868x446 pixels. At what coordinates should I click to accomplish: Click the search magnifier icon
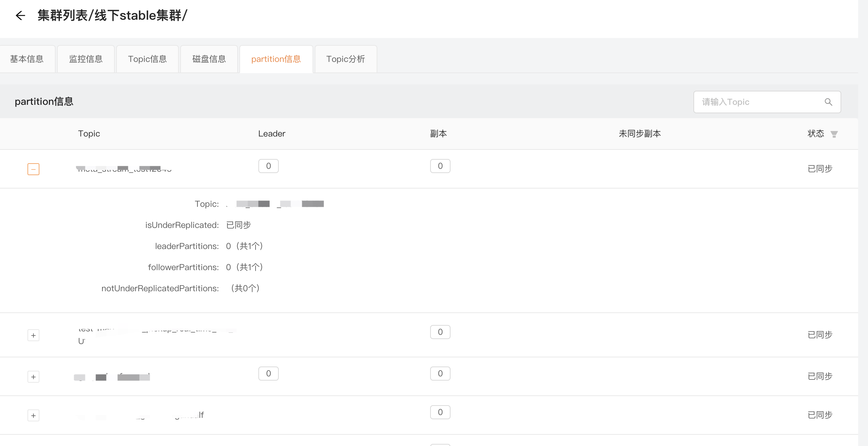[x=828, y=102]
